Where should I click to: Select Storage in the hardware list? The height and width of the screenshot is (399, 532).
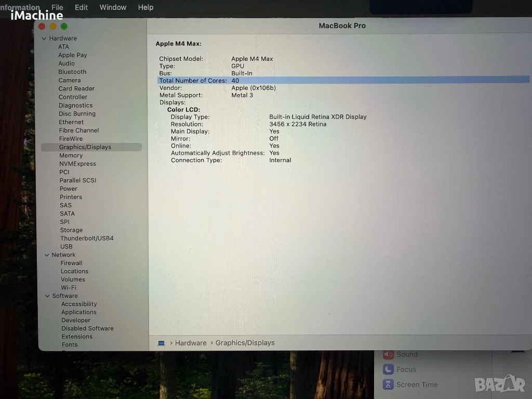pos(71,230)
